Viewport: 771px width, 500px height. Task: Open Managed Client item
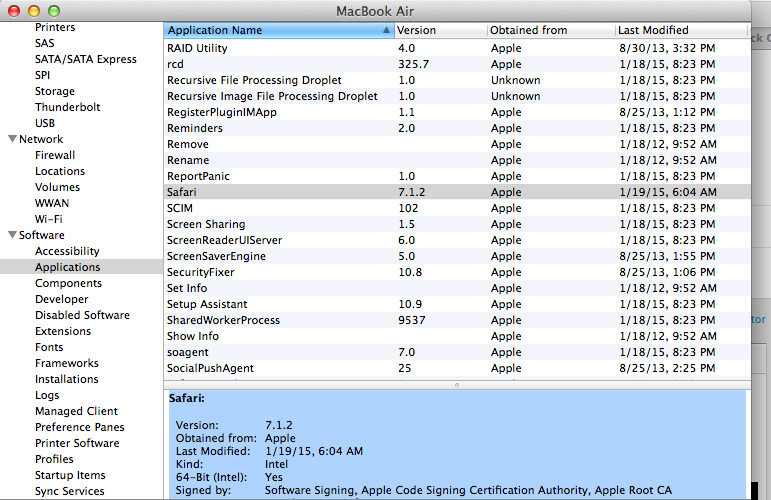point(76,411)
